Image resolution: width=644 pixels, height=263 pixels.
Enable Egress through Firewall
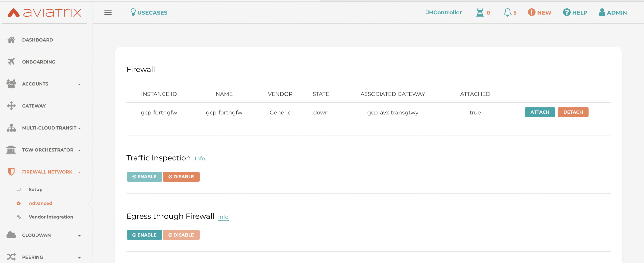click(144, 235)
